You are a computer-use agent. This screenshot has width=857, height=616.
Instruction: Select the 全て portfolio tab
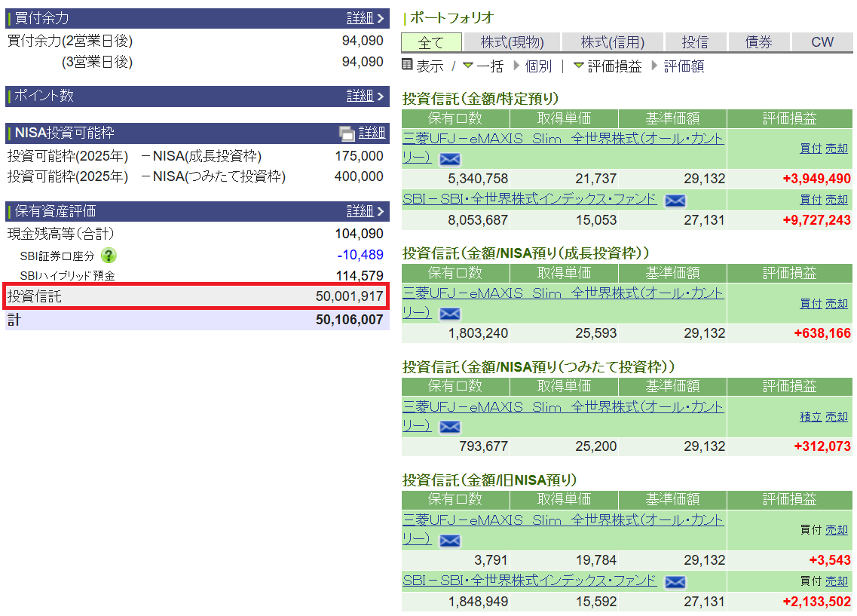pos(431,42)
